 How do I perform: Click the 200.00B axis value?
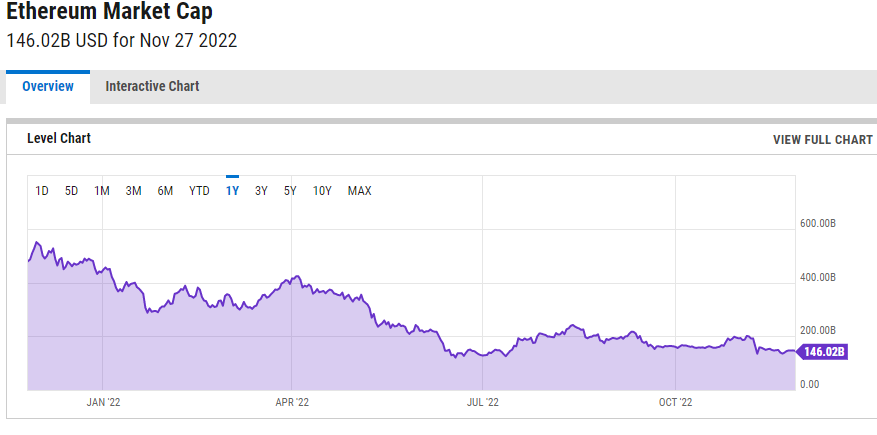click(818, 330)
